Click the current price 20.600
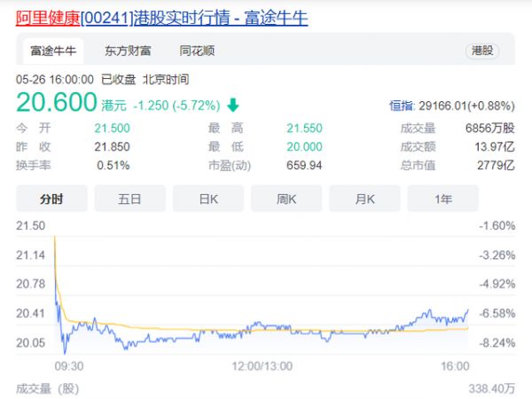Viewport: 532px width, 399px height. (x=57, y=102)
